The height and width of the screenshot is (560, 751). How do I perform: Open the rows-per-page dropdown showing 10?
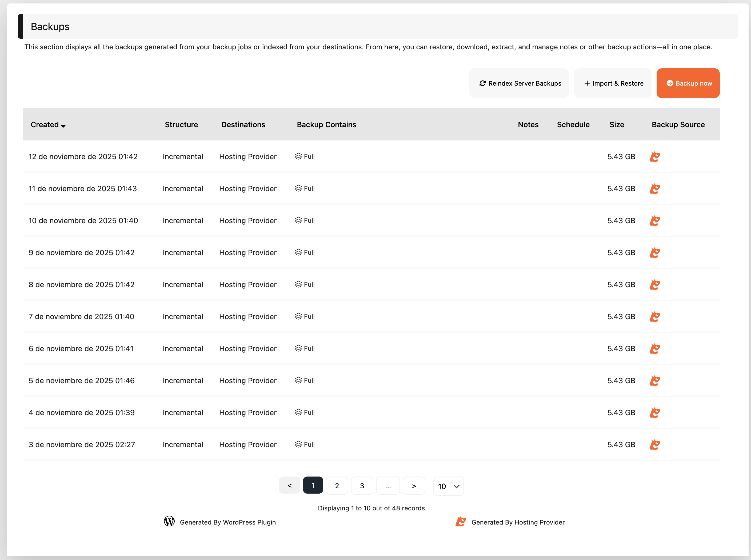click(x=448, y=486)
